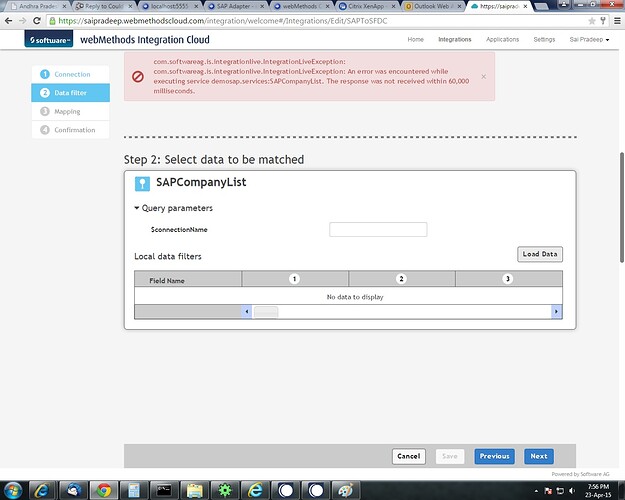Screen dimensions: 625x500
Task: Switch to the Outlook Web browser tab
Action: click(x=433, y=6)
